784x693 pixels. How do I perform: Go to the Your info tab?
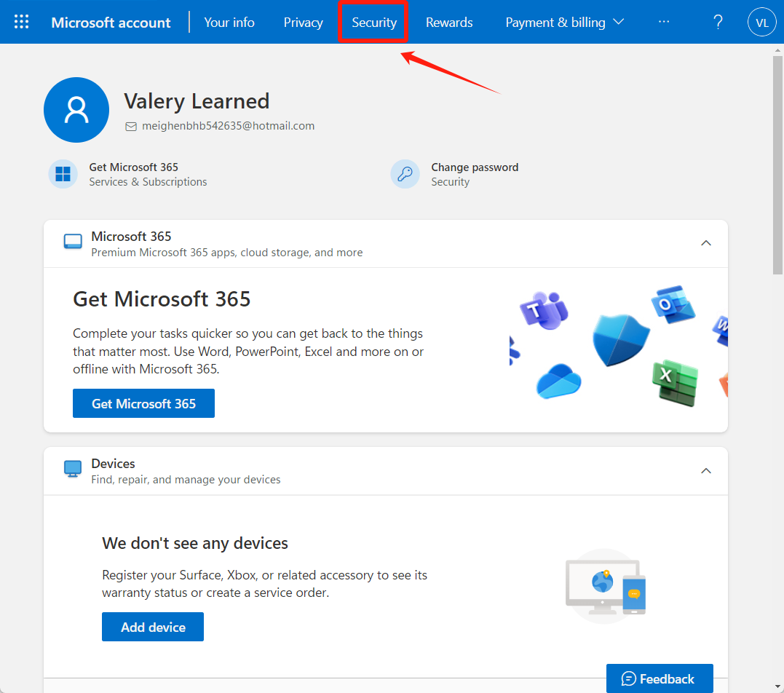(229, 22)
